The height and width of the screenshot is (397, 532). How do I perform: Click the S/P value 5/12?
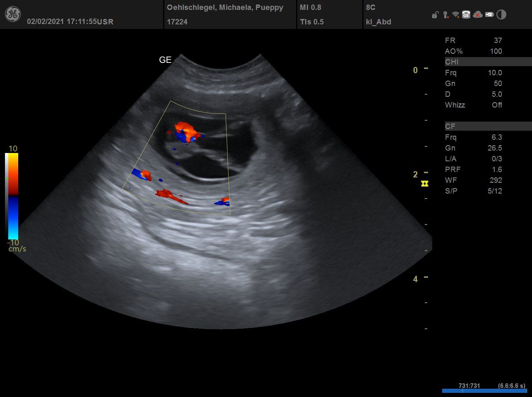pyautogui.click(x=494, y=191)
